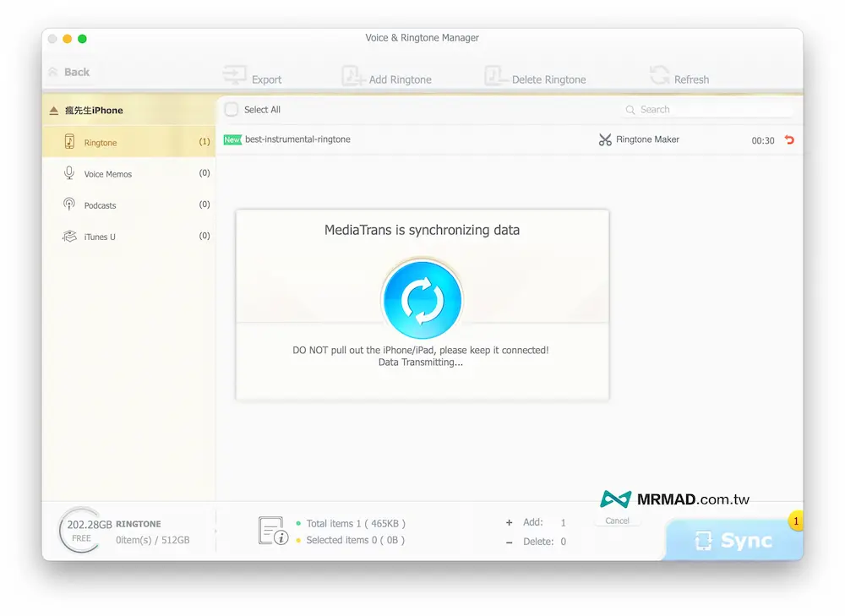Viewport: 845px width, 616px height.
Task: Click the items info document icon
Action: (x=273, y=531)
